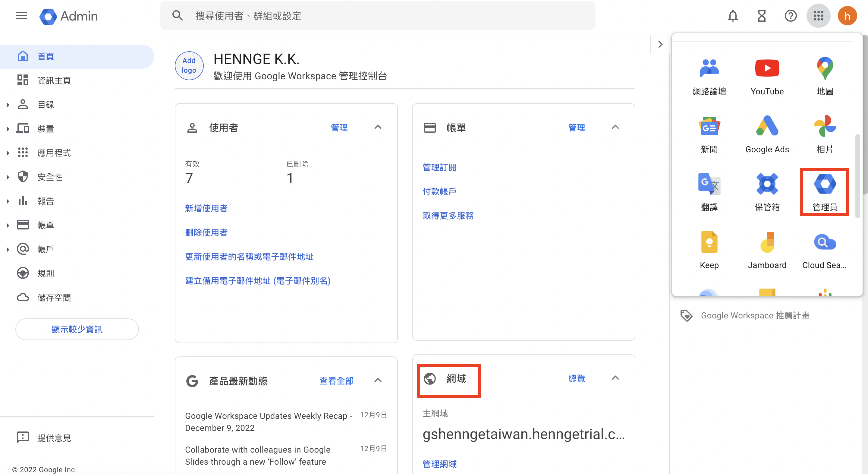Collapse the 產品最新動態 card
The height and width of the screenshot is (474, 868).
click(x=378, y=380)
